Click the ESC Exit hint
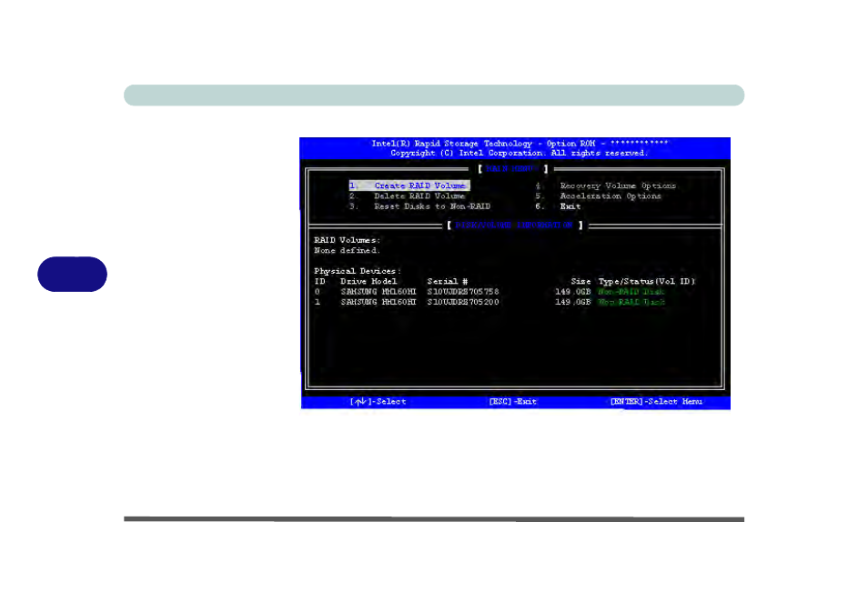Image resolution: width=868 pixels, height=612 pixels. (x=513, y=401)
